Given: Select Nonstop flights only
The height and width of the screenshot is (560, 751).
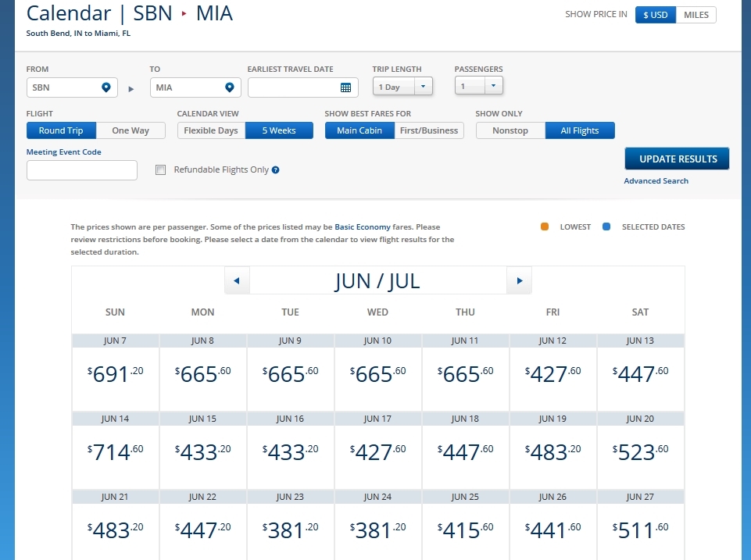Looking at the screenshot, I should pyautogui.click(x=510, y=130).
